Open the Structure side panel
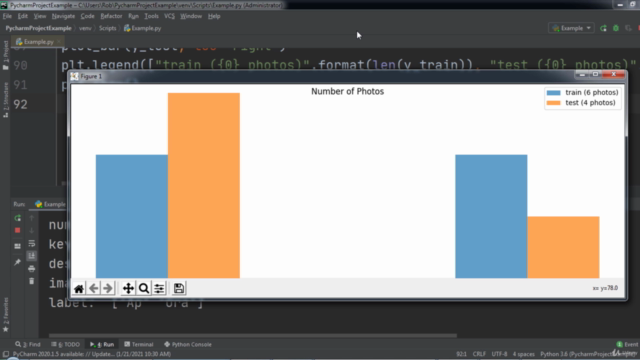 (5, 100)
